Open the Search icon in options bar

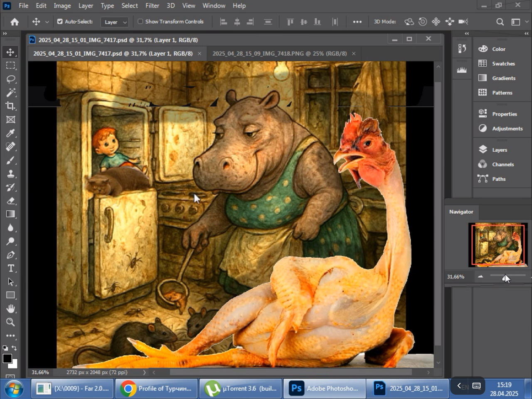[x=500, y=22]
